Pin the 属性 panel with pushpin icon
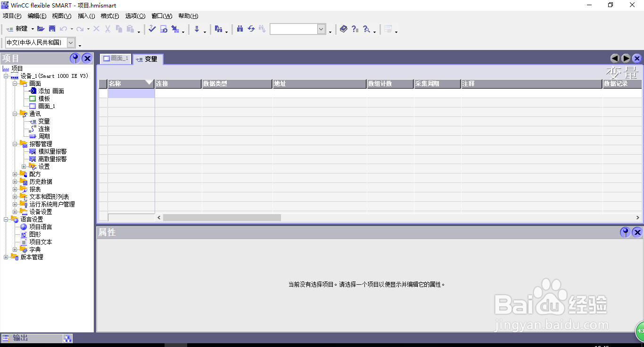 [x=625, y=232]
